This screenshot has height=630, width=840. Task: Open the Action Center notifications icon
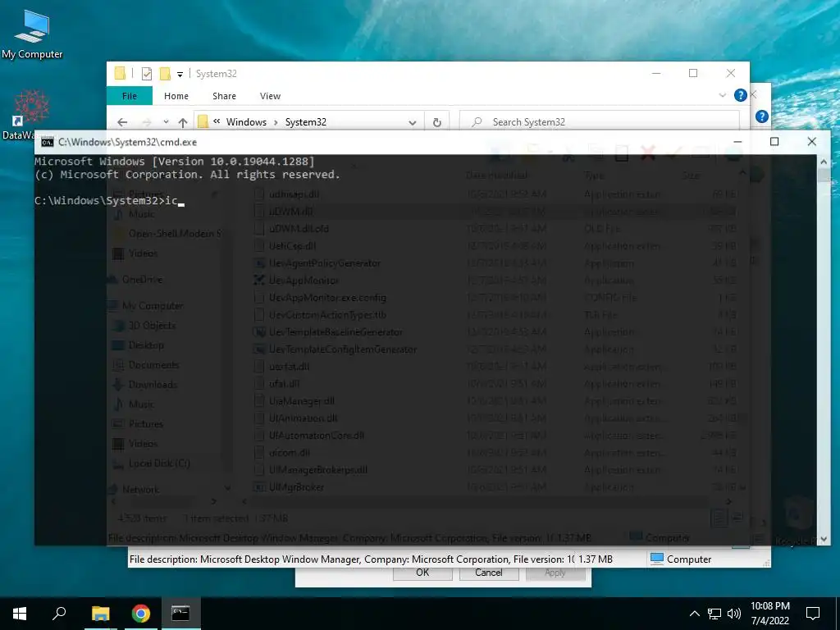pyautogui.click(x=813, y=614)
